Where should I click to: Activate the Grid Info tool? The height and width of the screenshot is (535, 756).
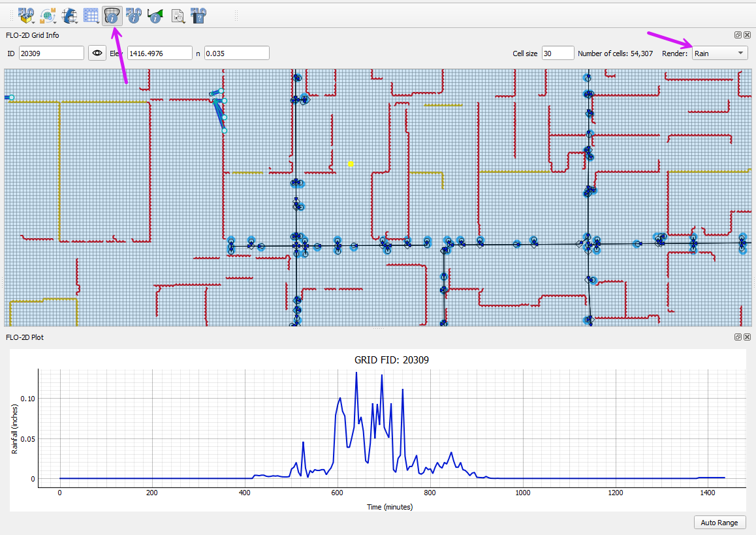(x=113, y=15)
